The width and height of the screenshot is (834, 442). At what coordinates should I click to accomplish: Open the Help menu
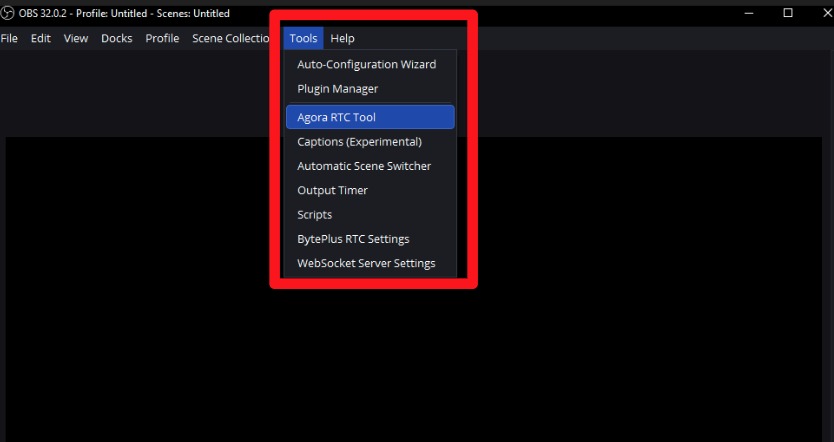[x=342, y=38]
